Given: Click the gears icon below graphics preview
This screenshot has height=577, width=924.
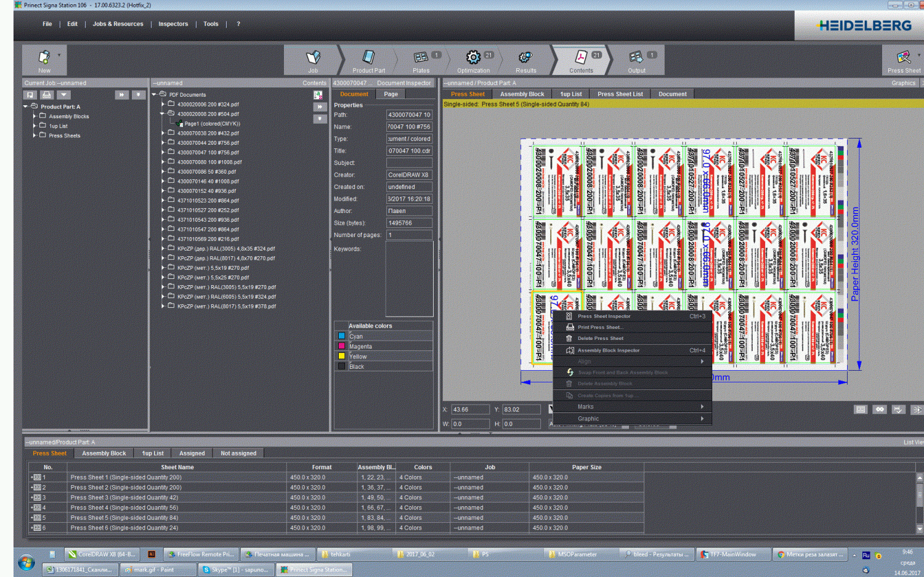Looking at the screenshot, I should 880,409.
